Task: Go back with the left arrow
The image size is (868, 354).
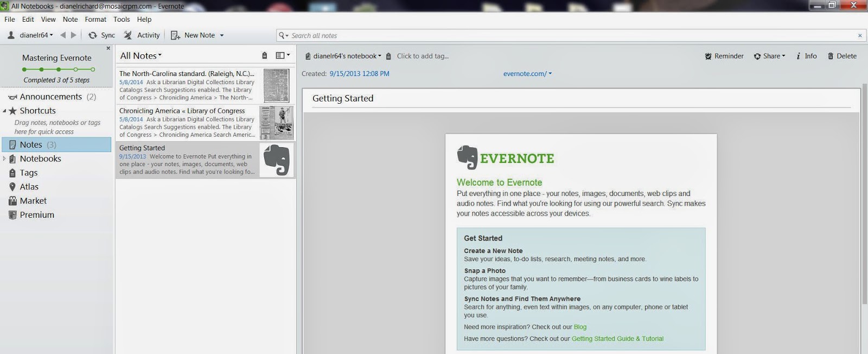Action: point(63,35)
